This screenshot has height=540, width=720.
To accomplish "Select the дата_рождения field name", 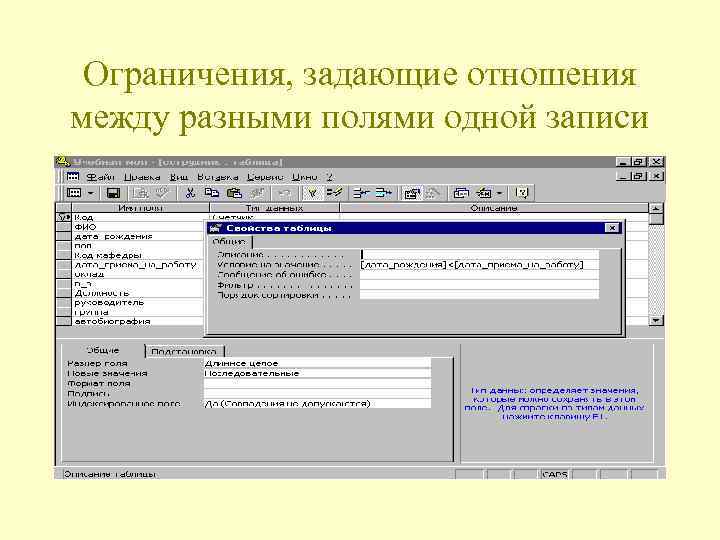I will coord(113,236).
